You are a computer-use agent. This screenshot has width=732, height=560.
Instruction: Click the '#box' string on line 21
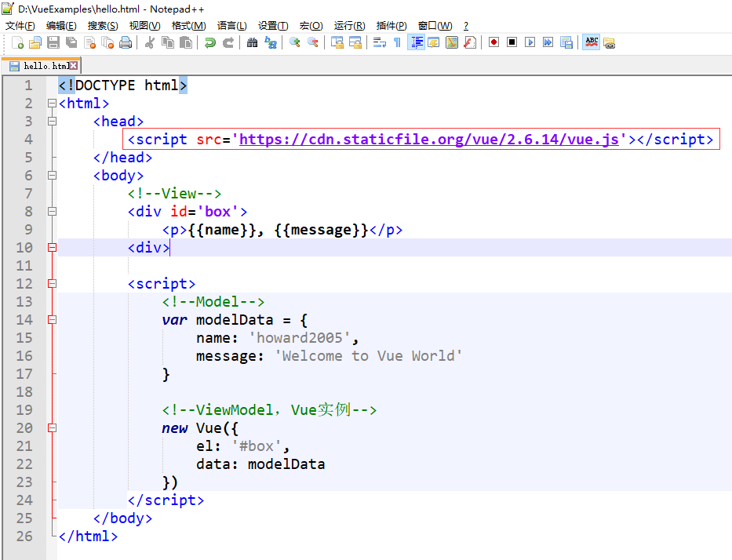[257, 446]
